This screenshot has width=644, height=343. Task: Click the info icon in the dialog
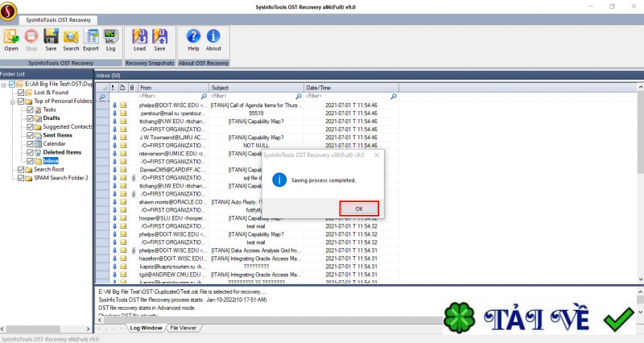(279, 180)
